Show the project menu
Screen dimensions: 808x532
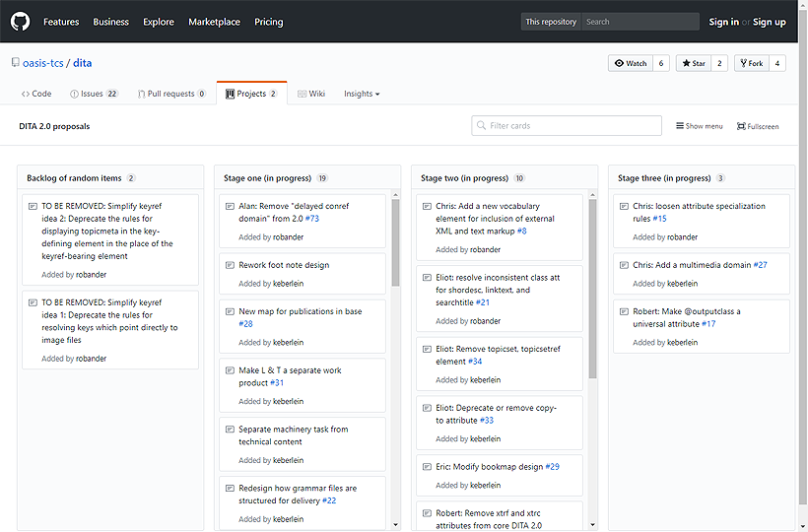point(700,126)
